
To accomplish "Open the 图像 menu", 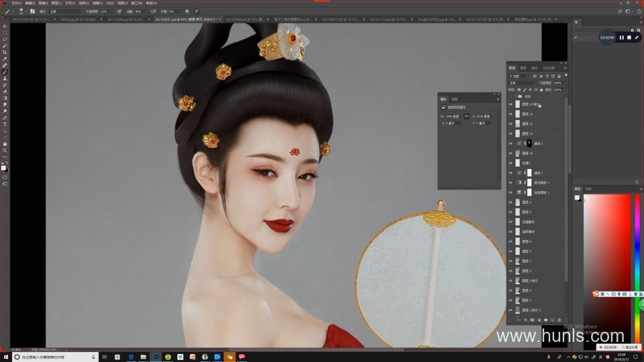I will pos(43,3).
